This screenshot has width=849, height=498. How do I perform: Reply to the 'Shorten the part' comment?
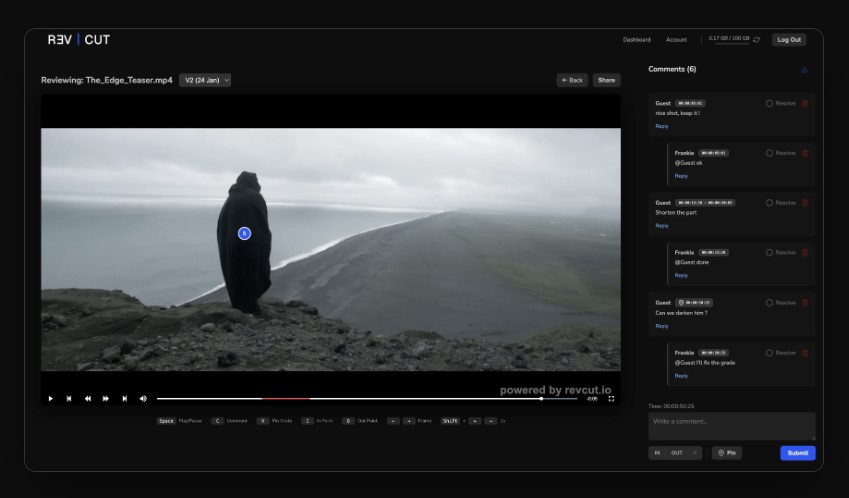click(x=662, y=226)
